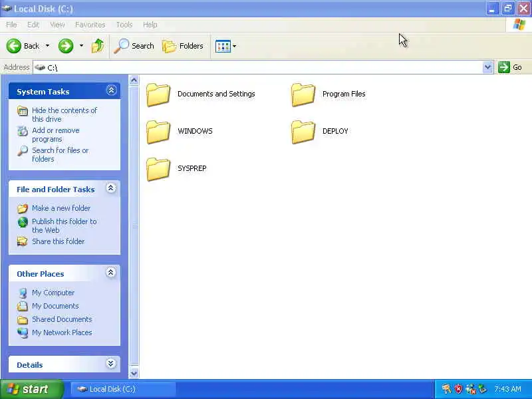Open the Views dropdown arrow
Screen dimensions: 532x399
coord(235,46)
